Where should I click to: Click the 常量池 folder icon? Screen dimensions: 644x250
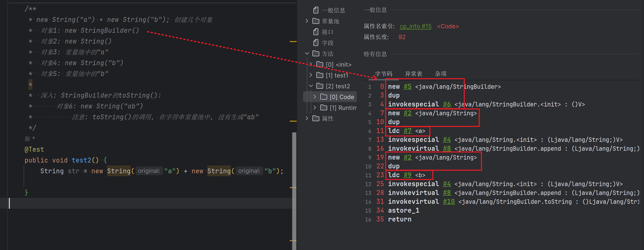click(316, 21)
